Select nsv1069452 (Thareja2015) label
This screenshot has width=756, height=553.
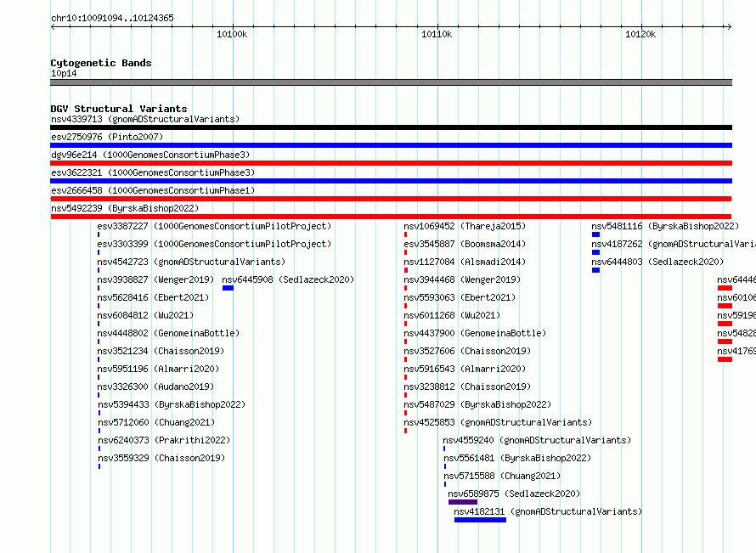click(465, 226)
